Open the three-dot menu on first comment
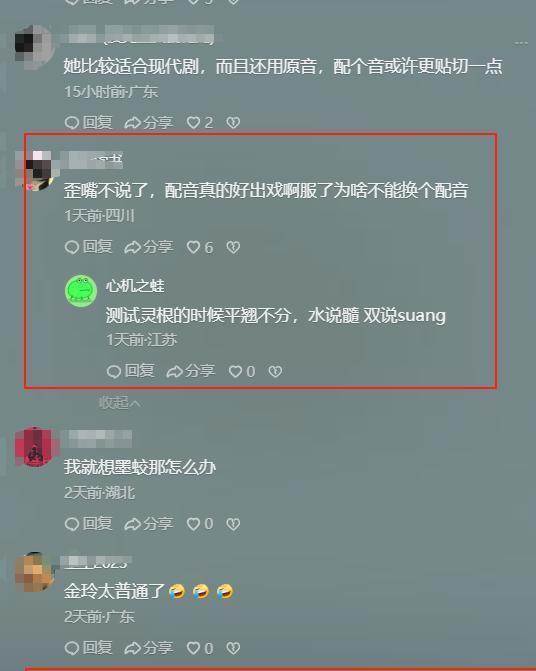 click(521, 43)
